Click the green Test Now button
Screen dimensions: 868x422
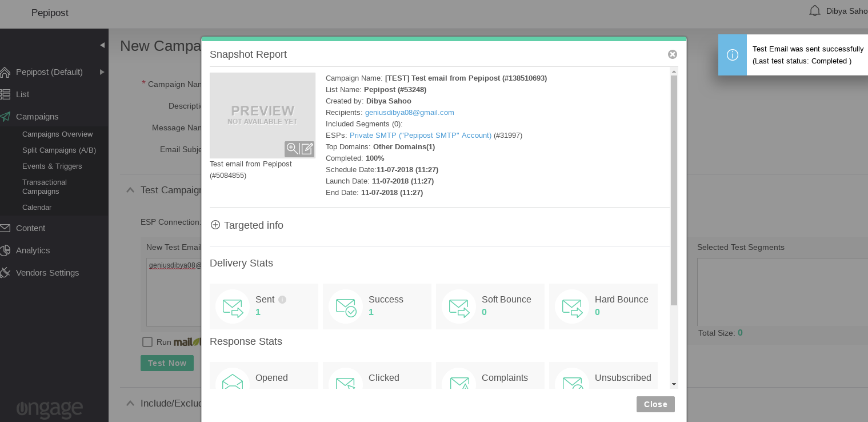coord(167,363)
